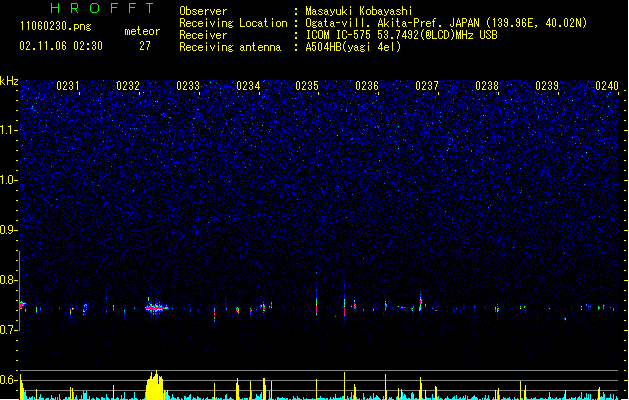Click the 0234 time marker

click(248, 86)
